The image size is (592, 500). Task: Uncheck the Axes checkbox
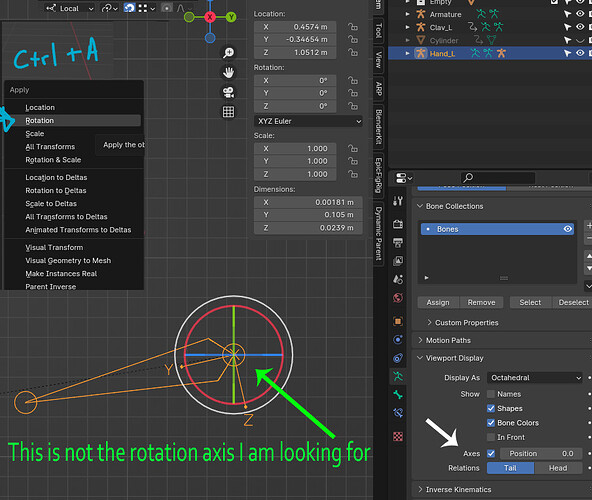tap(491, 454)
